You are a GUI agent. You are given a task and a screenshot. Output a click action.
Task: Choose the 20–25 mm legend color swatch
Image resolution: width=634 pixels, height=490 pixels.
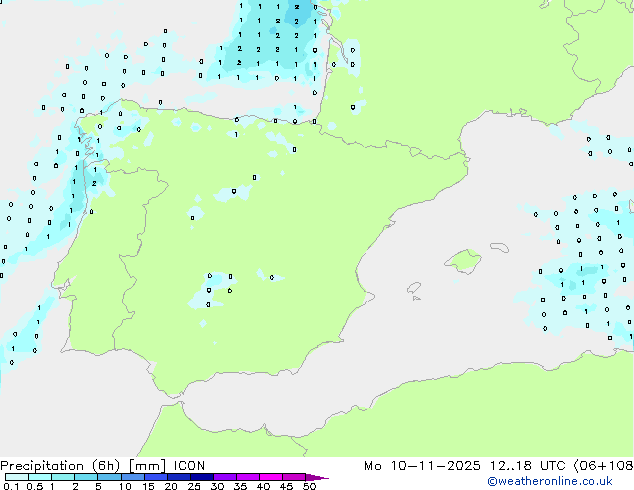pos(178,477)
